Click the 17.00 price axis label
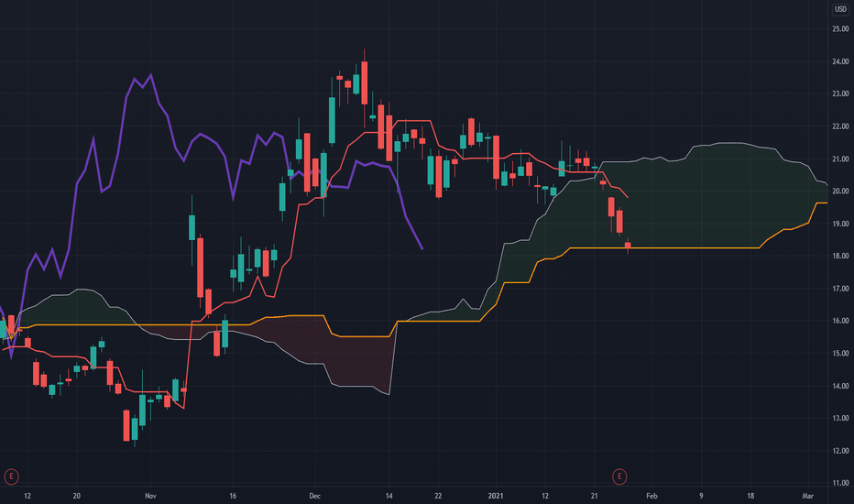 click(840, 289)
